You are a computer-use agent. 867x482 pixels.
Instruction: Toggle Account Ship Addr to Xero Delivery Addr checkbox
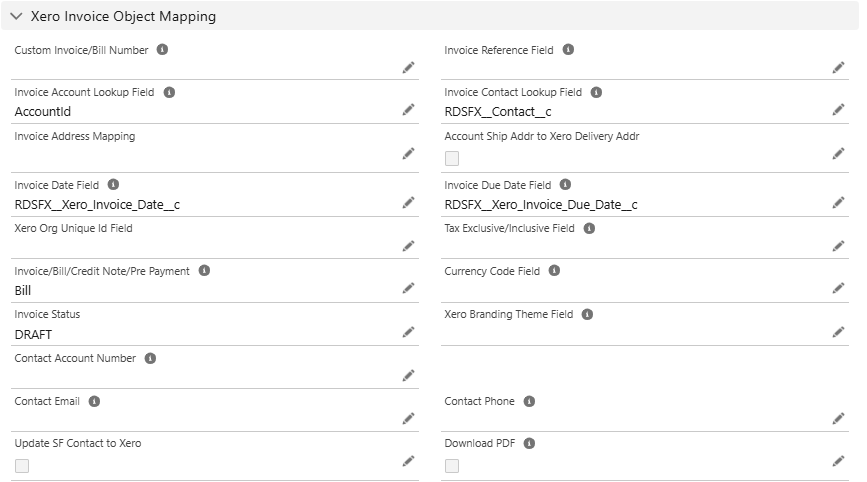click(452, 158)
